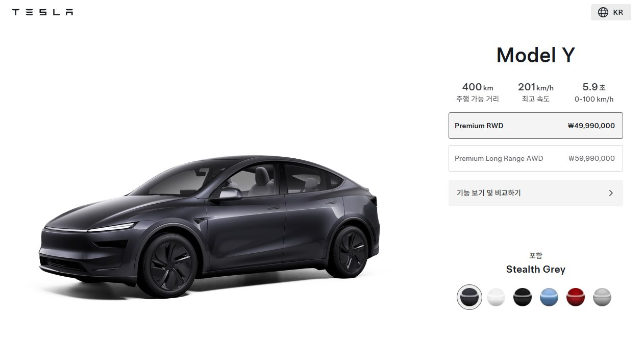Click the Model Y car image

210,226
